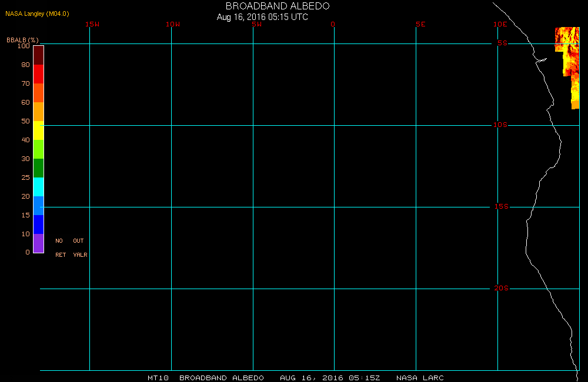The height and width of the screenshot is (382, 588).
Task: Select the cyan 20-25 color band
Action: pyautogui.click(x=39, y=187)
